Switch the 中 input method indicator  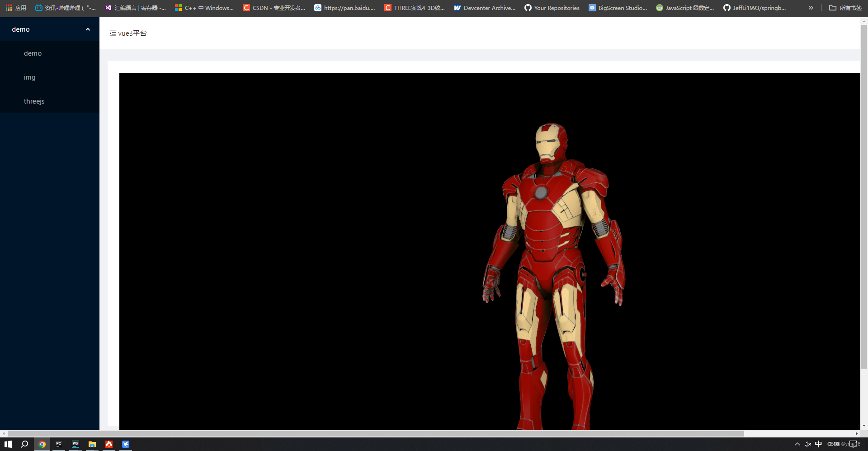tap(818, 444)
